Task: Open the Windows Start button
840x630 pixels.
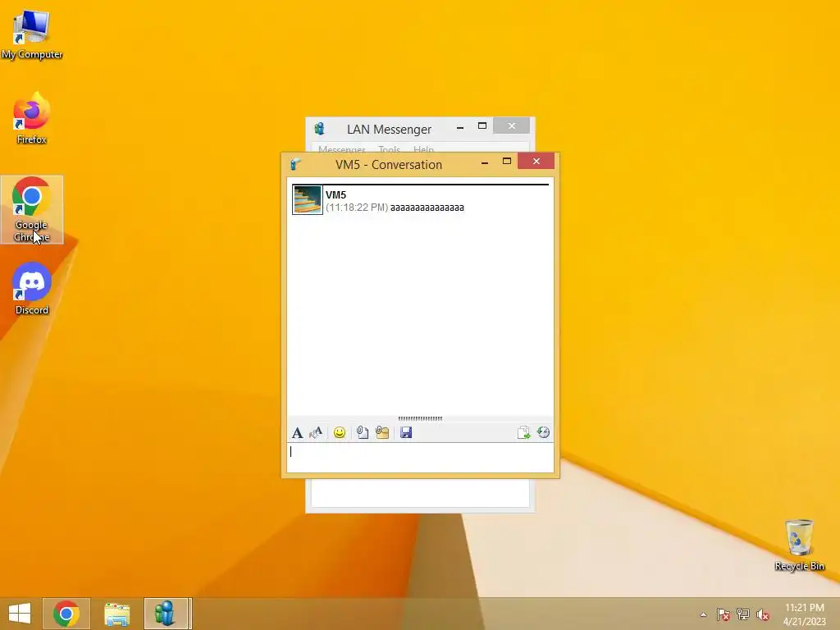Action: point(20,614)
